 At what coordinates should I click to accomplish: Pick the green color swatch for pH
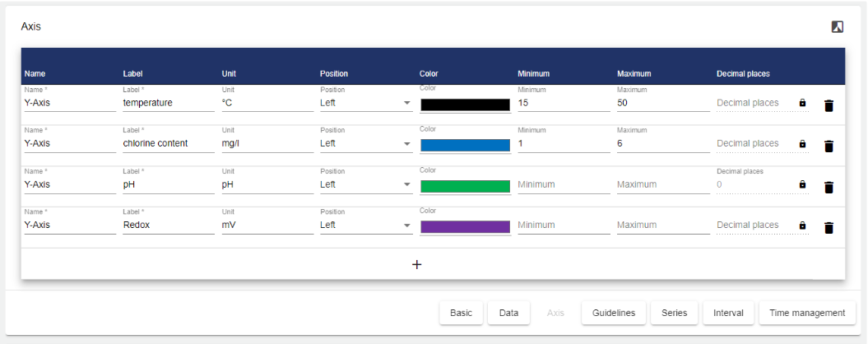(x=465, y=186)
